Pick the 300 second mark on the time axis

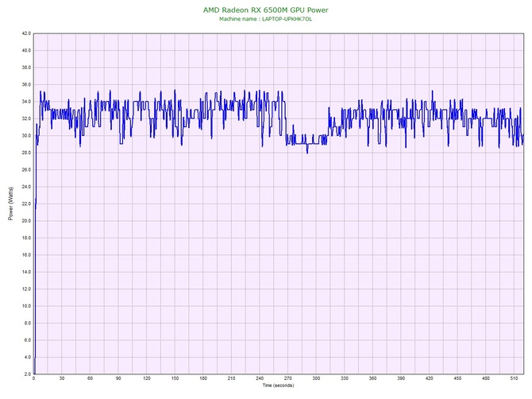pos(316,379)
